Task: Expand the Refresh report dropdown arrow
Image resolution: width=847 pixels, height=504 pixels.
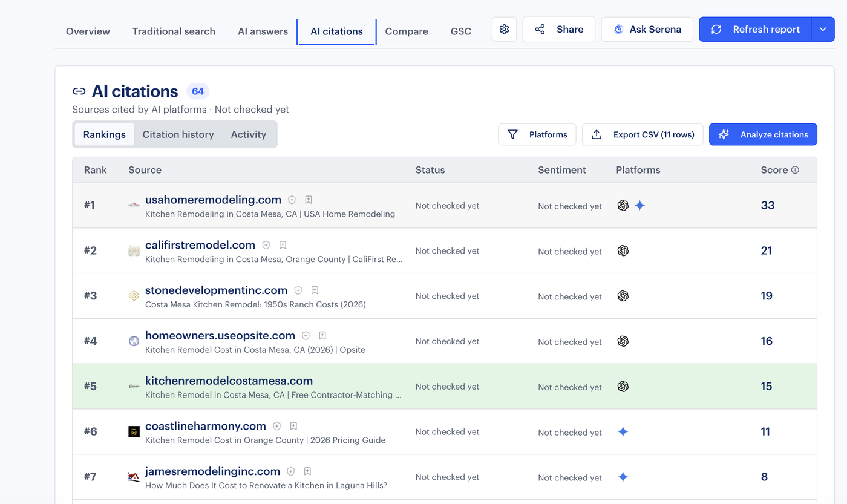Action: point(823,29)
